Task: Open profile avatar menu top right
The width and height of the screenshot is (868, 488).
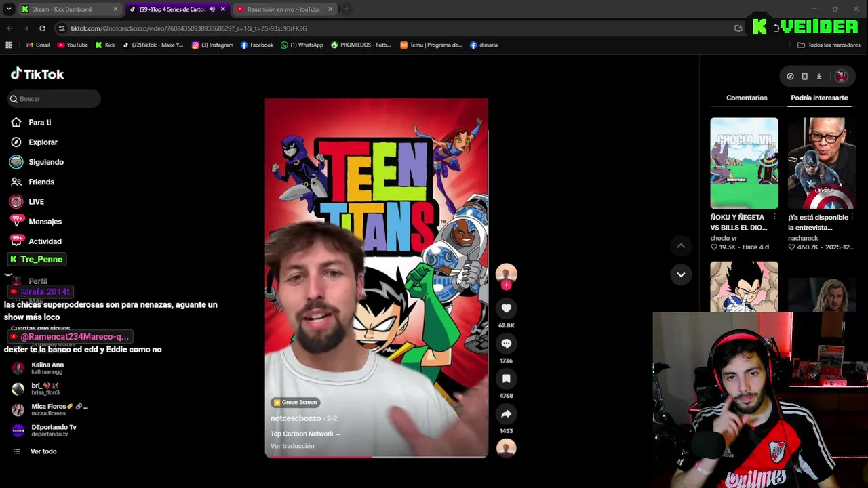Action: tap(841, 77)
